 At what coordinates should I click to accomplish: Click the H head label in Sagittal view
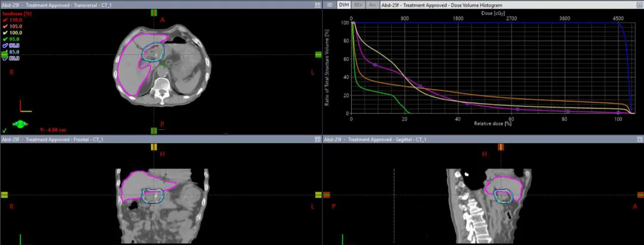click(485, 154)
